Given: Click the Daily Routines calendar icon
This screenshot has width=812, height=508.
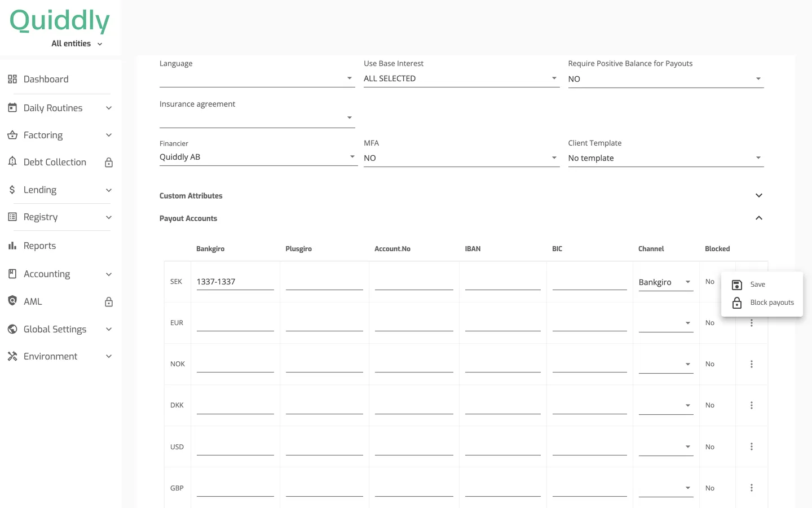Looking at the screenshot, I should point(12,107).
